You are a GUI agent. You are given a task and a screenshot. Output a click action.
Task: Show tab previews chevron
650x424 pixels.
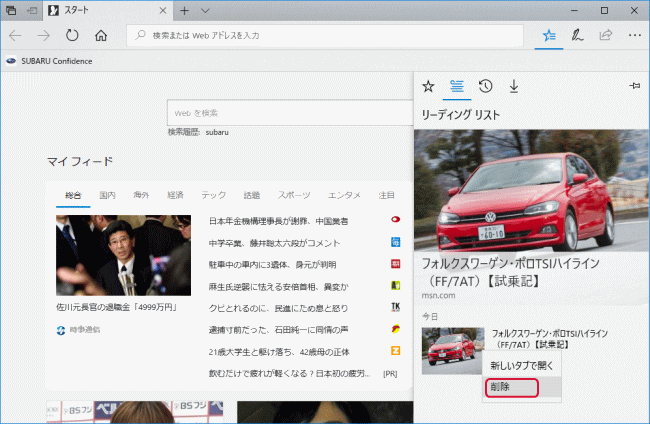pyautogui.click(x=205, y=10)
